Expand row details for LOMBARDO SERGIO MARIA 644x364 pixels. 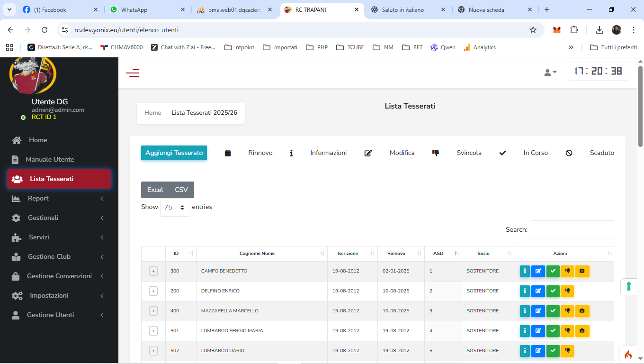(x=153, y=331)
